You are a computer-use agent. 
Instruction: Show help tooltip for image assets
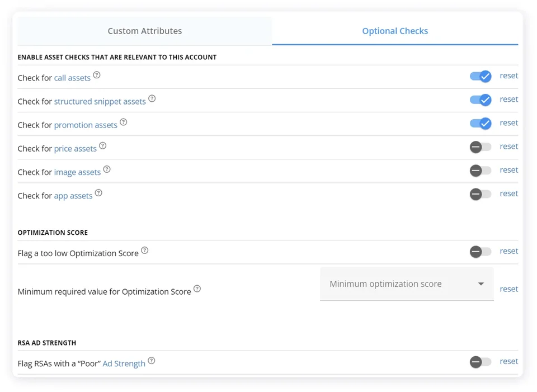[x=107, y=169]
